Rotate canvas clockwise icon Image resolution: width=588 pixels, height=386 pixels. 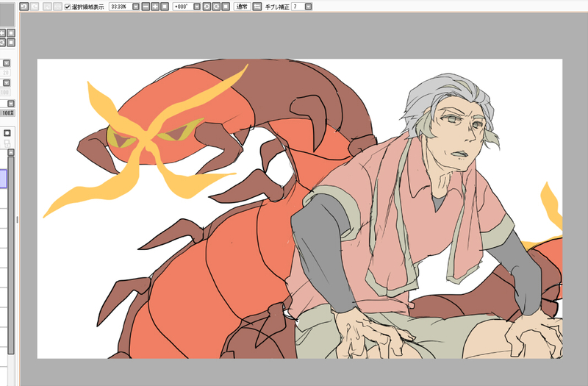pyautogui.click(x=216, y=7)
